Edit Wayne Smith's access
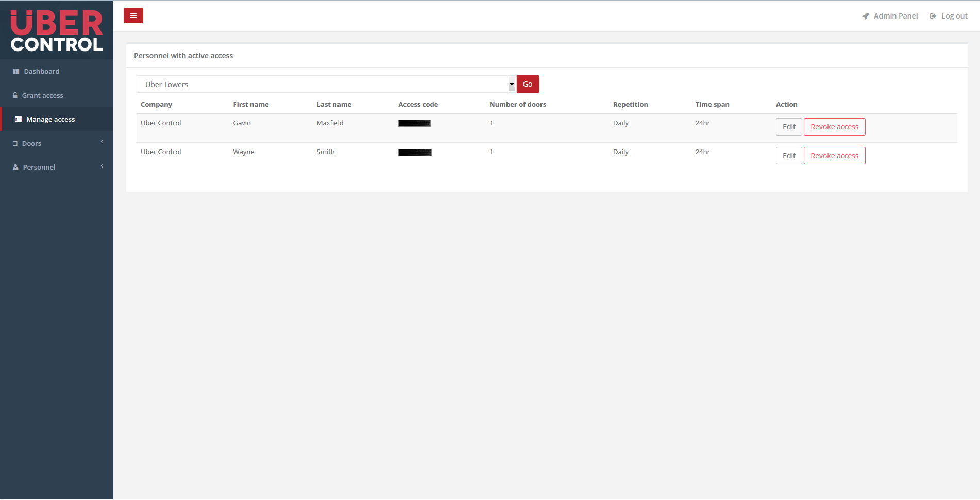 click(788, 156)
